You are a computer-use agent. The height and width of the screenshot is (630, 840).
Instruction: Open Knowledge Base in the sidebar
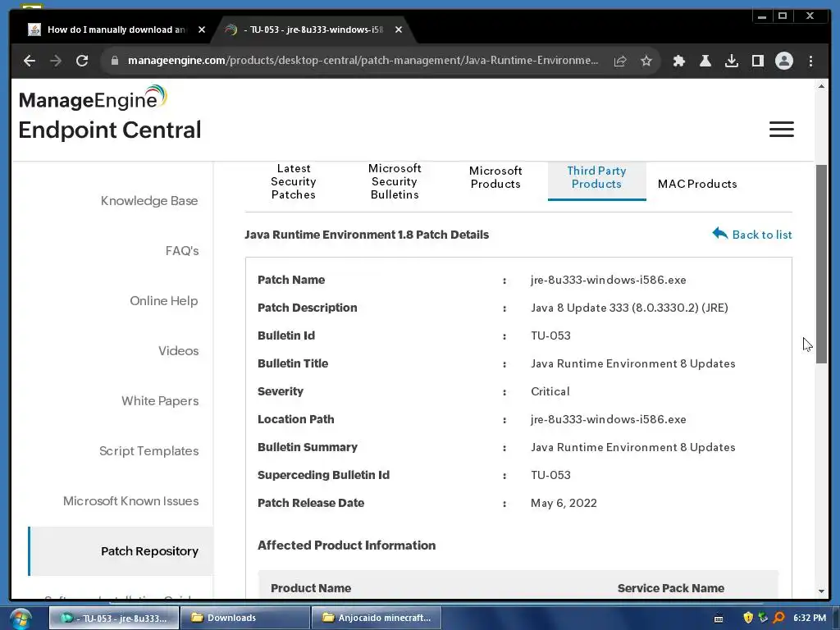pyautogui.click(x=149, y=200)
